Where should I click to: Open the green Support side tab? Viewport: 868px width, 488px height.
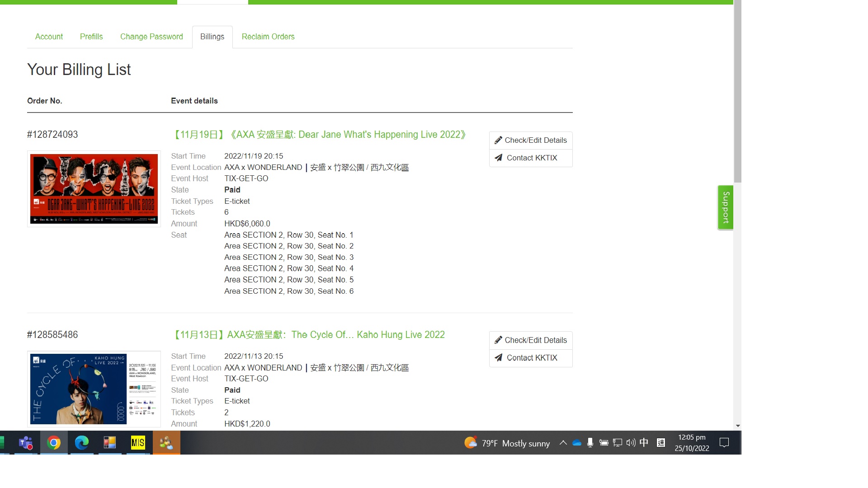click(x=726, y=207)
